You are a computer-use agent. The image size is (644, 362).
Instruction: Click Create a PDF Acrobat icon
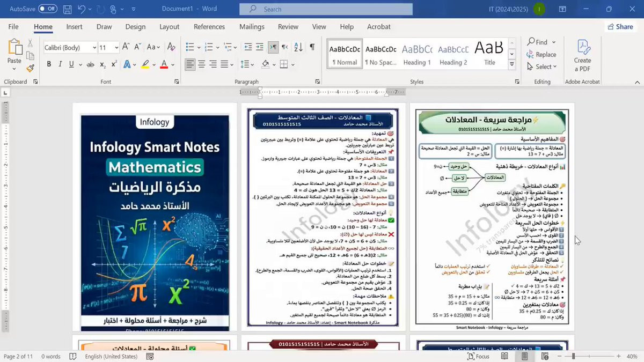(x=582, y=56)
